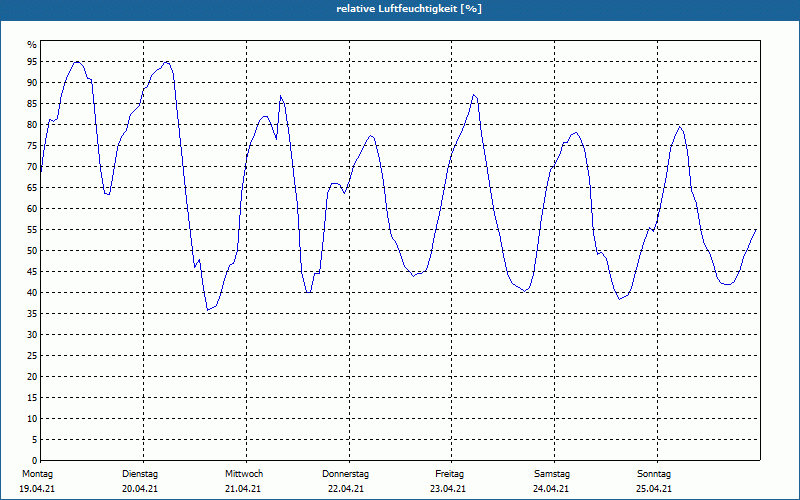This screenshot has height=500, width=800.
Task: Click the y-axis value 80
Action: 32,124
